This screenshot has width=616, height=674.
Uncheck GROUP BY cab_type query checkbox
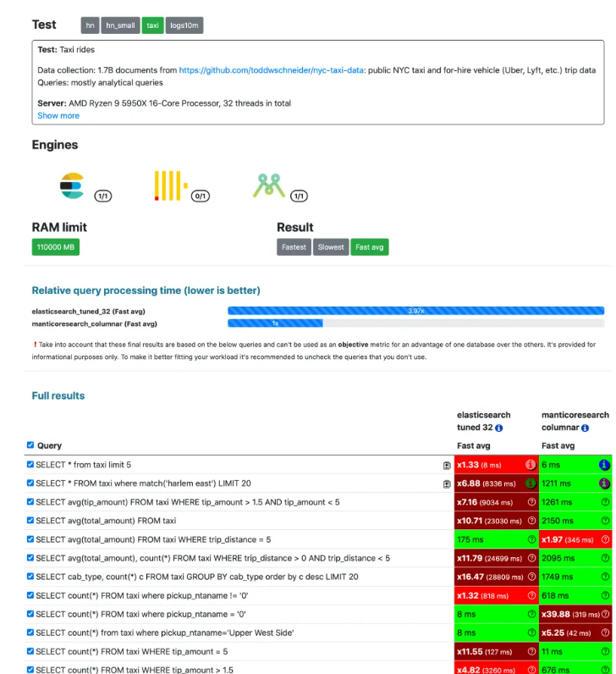coord(30,577)
